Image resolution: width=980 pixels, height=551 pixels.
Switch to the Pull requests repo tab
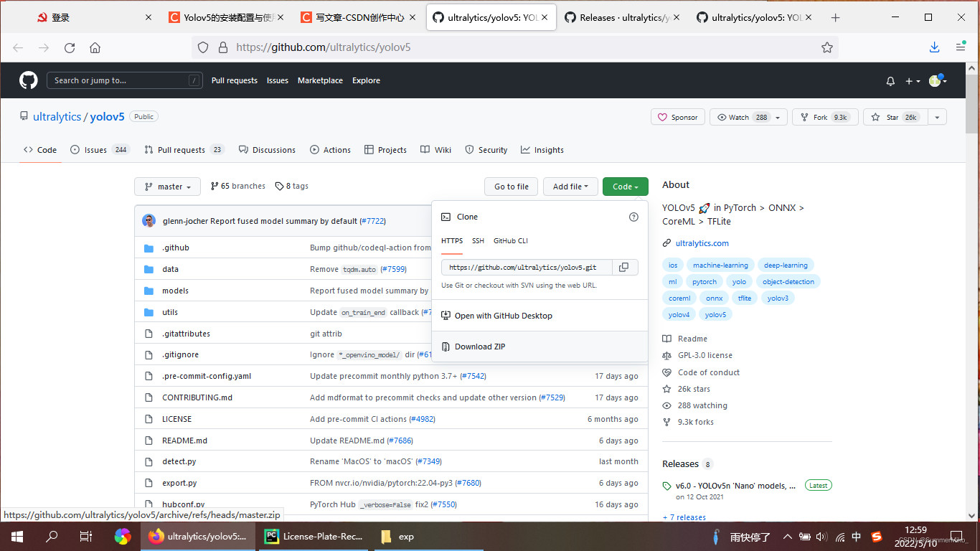184,150
